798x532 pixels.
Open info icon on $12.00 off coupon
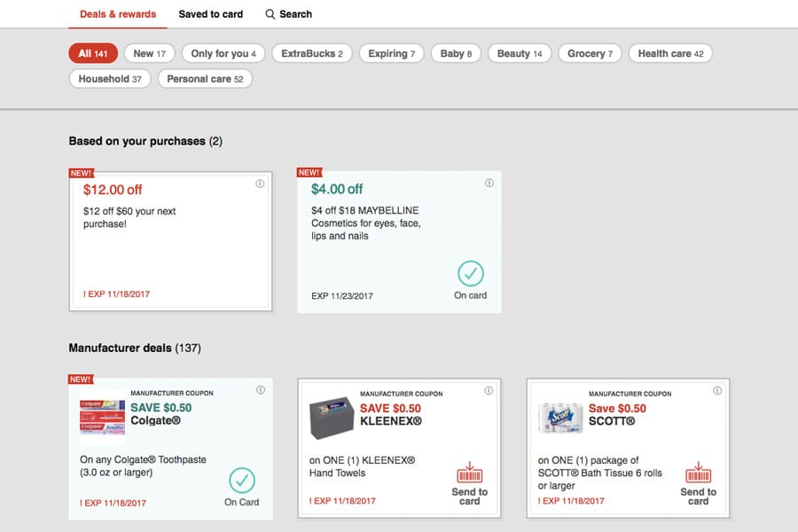(x=260, y=184)
